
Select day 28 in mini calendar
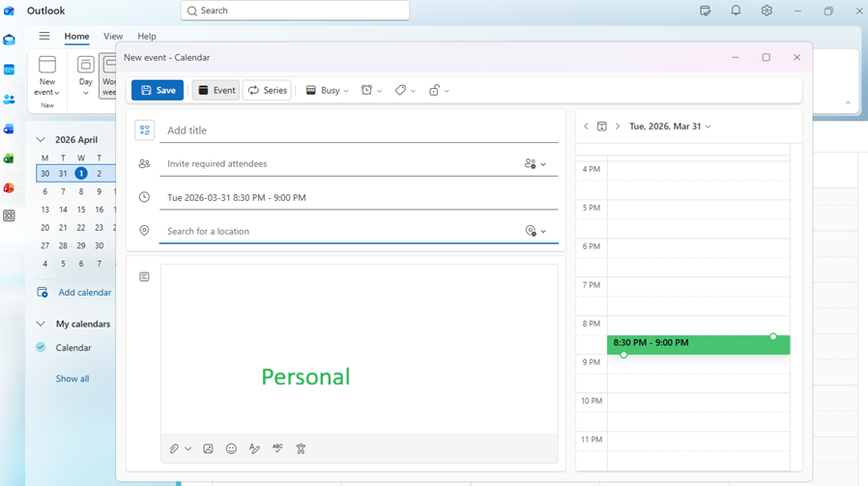pyautogui.click(x=63, y=245)
